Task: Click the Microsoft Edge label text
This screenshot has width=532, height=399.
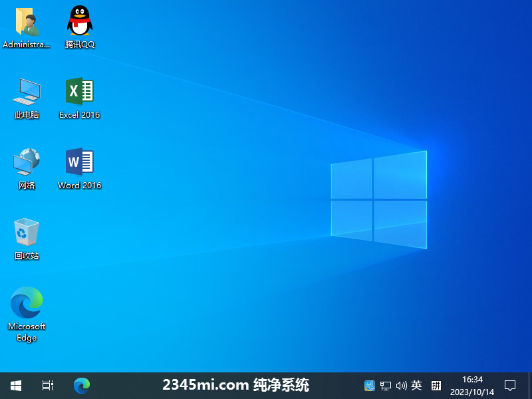Action: [x=27, y=332]
